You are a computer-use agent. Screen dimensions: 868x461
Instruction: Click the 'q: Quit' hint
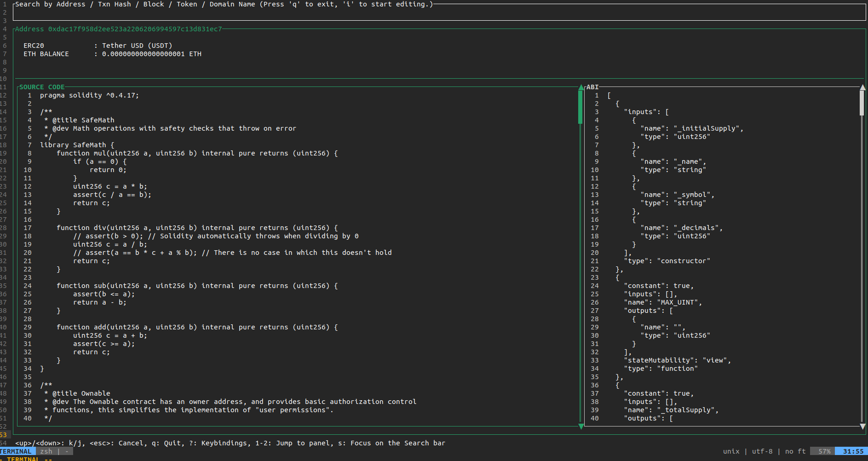pyautogui.click(x=166, y=443)
